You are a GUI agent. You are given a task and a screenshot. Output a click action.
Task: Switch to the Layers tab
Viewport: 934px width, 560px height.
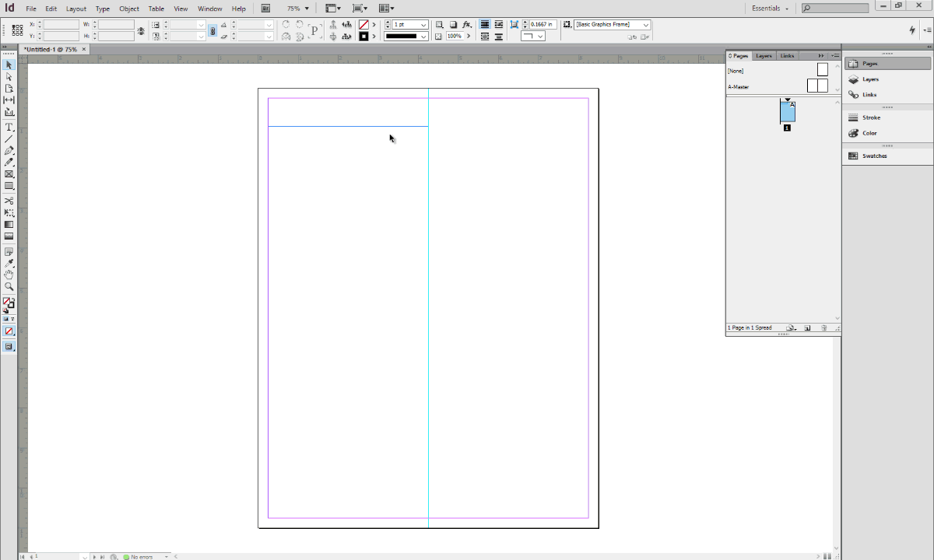pyautogui.click(x=763, y=55)
